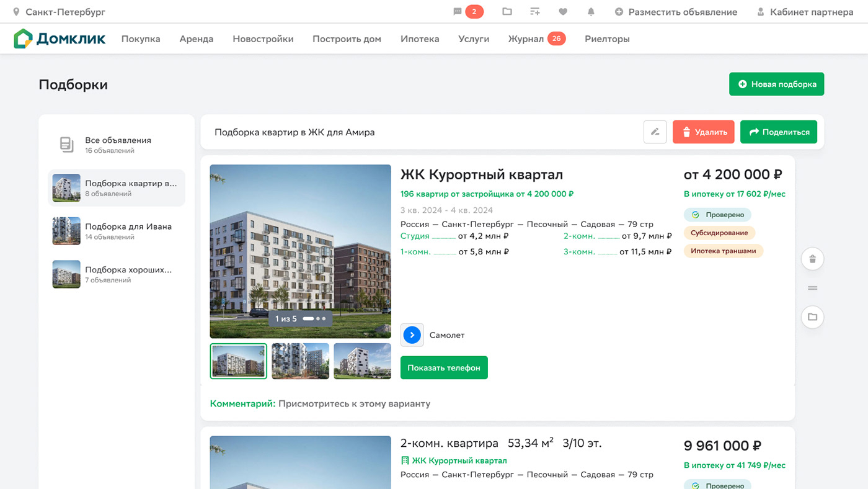Open notifications by clicking the bell icon
The height and width of the screenshot is (489, 868).
pos(590,11)
